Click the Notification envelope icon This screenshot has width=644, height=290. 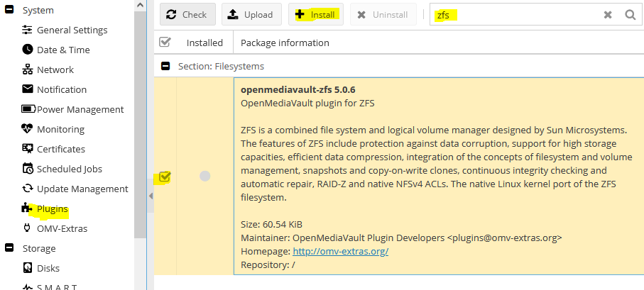[28, 89]
